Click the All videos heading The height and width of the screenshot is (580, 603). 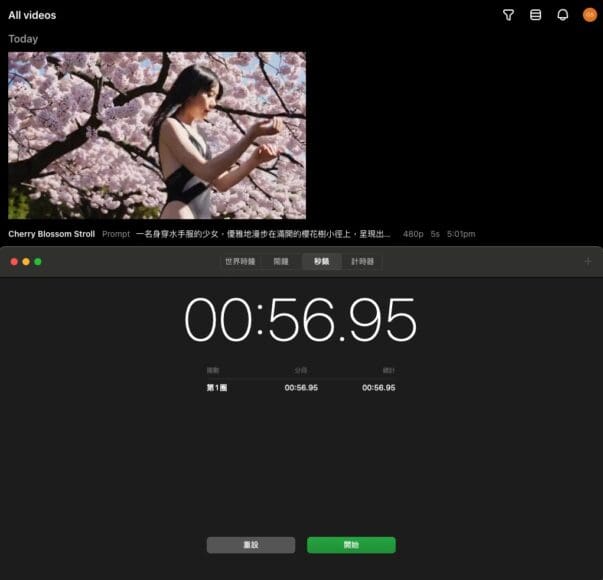32,15
